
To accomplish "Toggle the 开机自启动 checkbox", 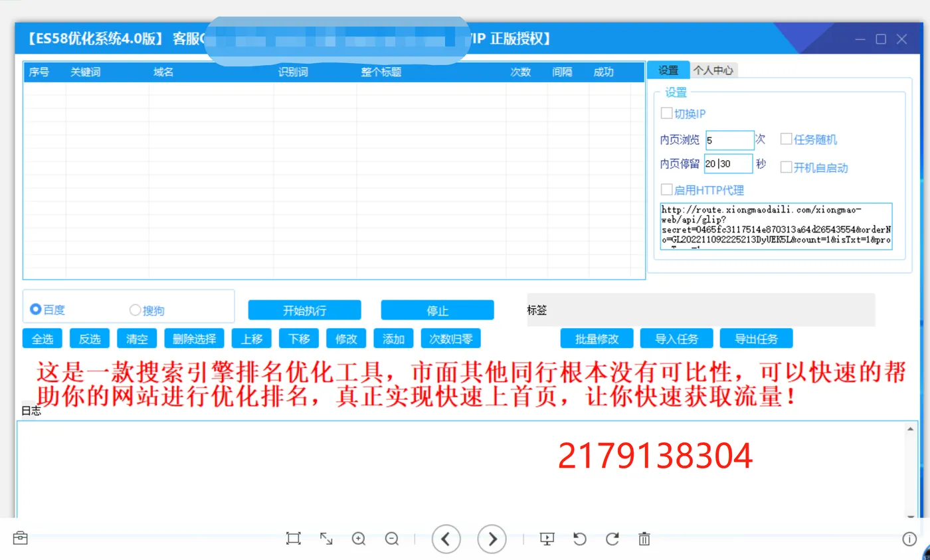I will coord(786,167).
